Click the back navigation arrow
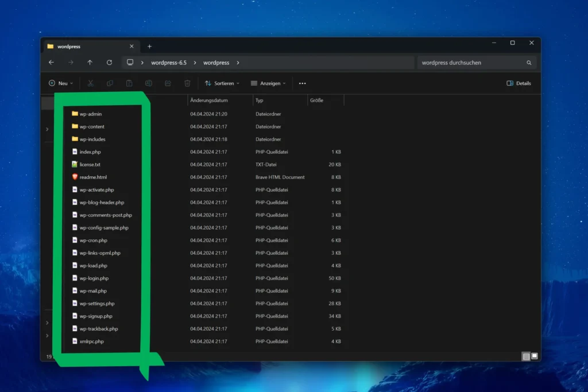This screenshot has width=588, height=392. (51, 63)
